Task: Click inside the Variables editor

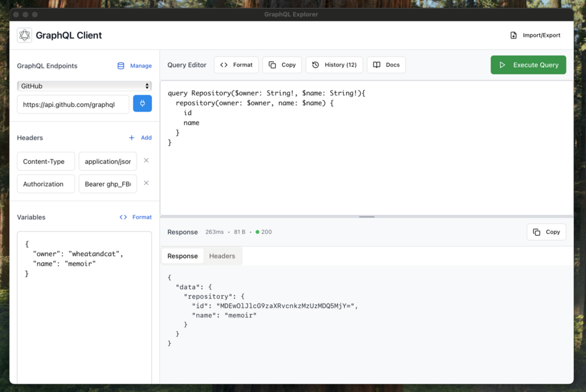Action: 84,308
